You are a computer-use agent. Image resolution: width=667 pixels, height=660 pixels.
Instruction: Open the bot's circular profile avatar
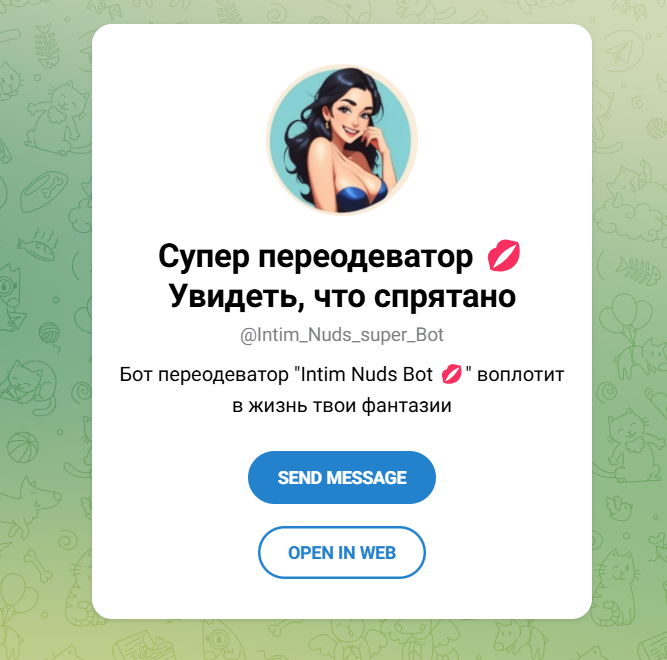[342, 140]
